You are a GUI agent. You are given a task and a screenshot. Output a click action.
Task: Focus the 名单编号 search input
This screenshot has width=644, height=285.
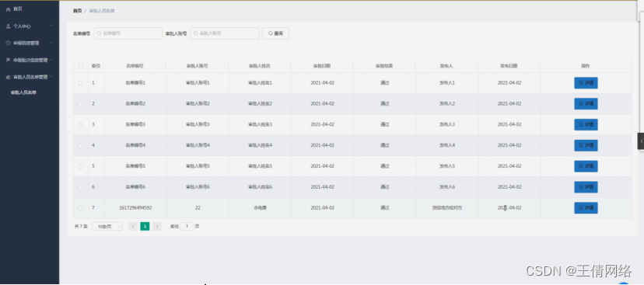[128, 33]
